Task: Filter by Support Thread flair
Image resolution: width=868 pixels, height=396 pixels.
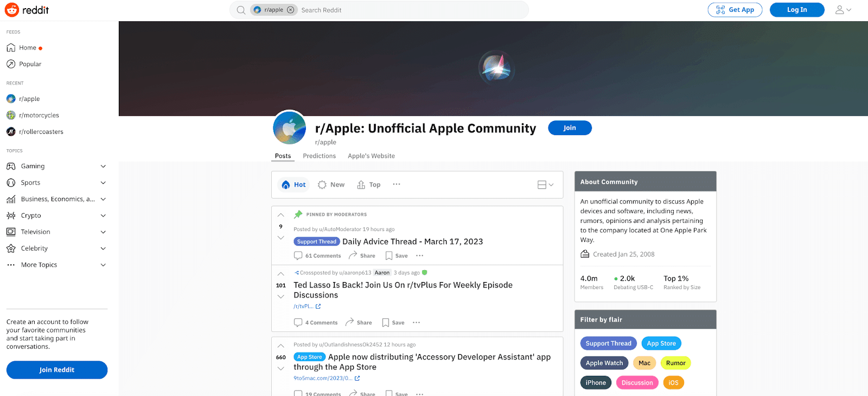Action: point(608,343)
